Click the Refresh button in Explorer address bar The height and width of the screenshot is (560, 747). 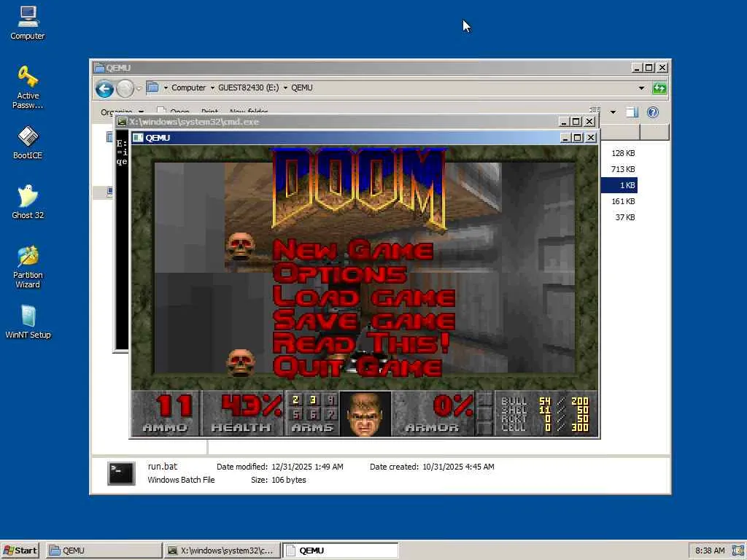click(x=659, y=87)
